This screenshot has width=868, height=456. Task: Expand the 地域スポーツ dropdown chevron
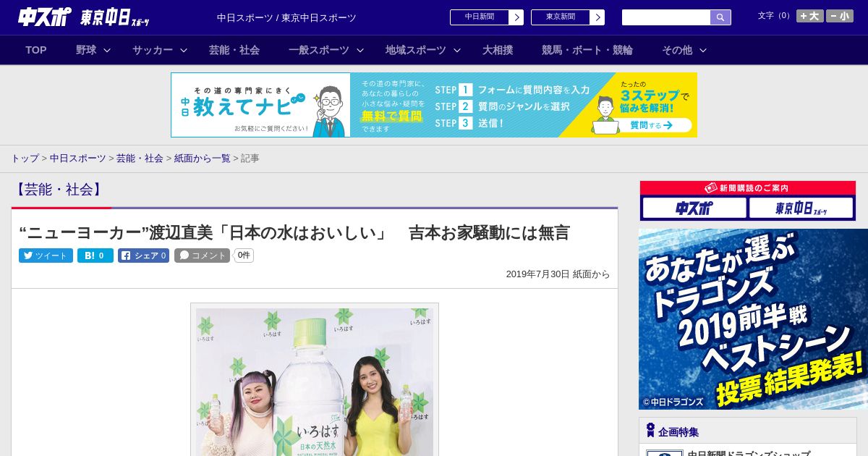click(457, 51)
